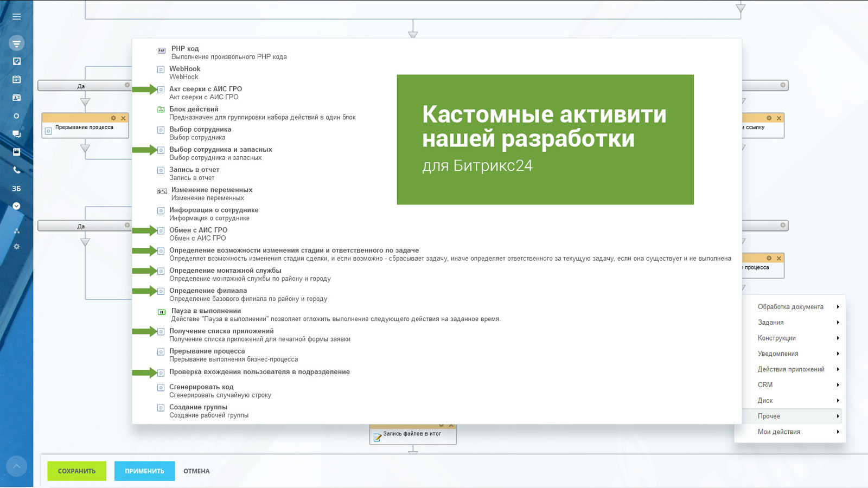Click the "ЗБ" sidebar item
The height and width of the screenshot is (488, 868).
click(x=17, y=189)
